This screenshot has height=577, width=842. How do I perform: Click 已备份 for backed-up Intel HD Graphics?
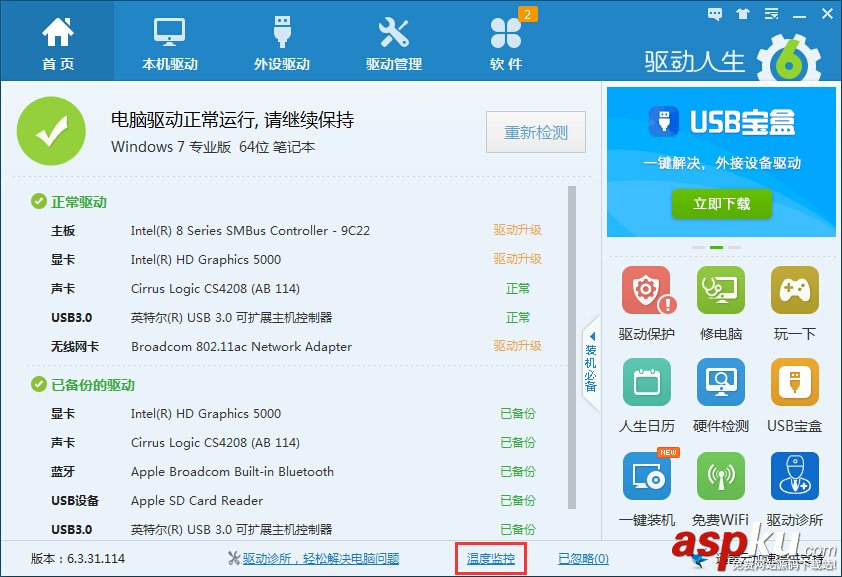pos(518,413)
